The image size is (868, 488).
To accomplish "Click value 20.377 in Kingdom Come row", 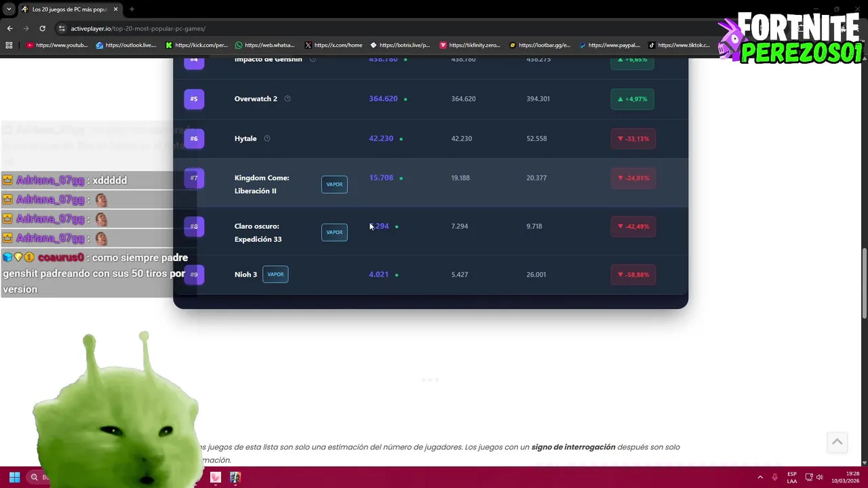I will coord(536,178).
